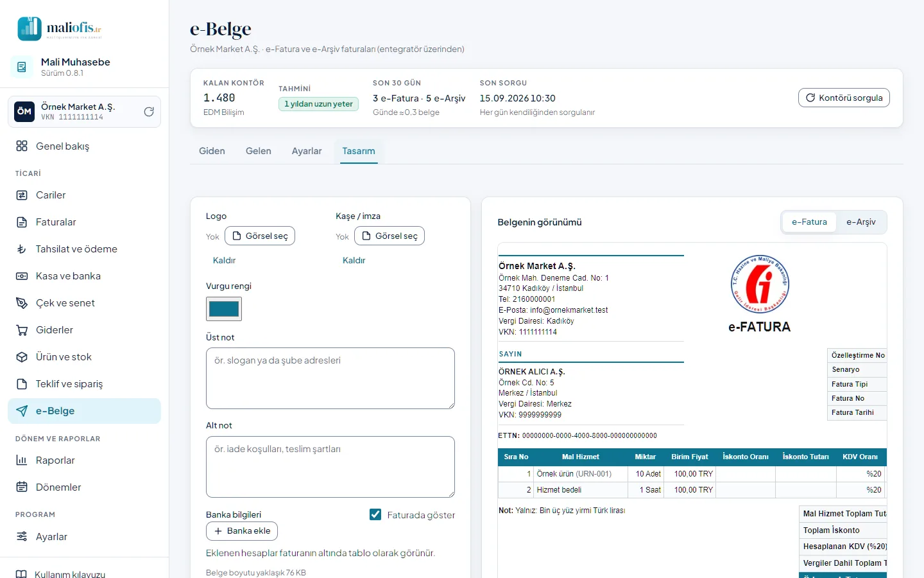Switch preview to e-Arşiv
Image resolution: width=924 pixels, height=578 pixels.
pos(860,222)
